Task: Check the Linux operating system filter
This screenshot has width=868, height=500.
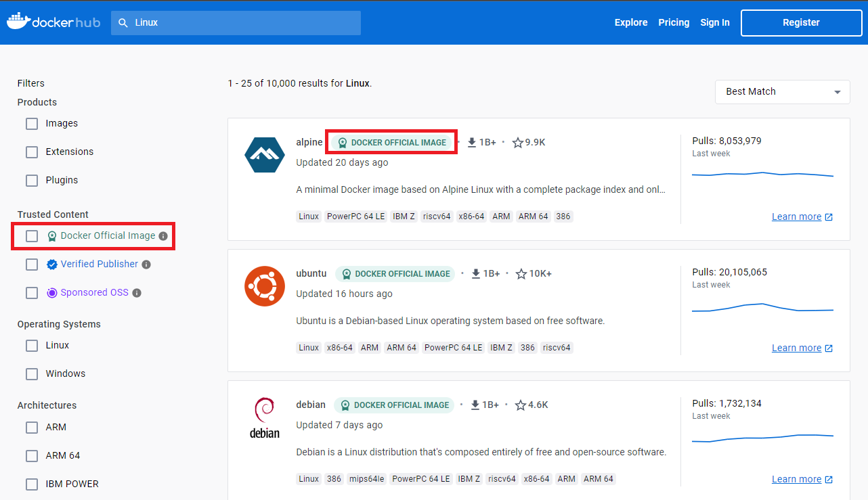Action: 32,346
